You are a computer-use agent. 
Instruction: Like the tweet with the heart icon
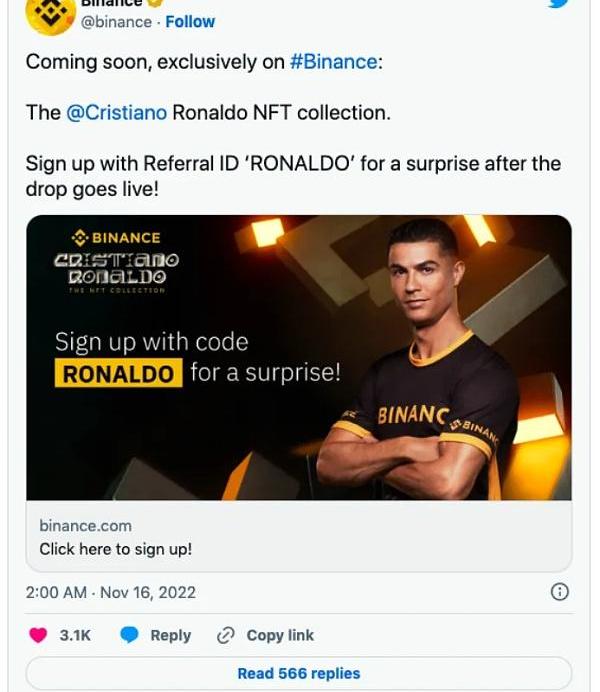(38, 635)
